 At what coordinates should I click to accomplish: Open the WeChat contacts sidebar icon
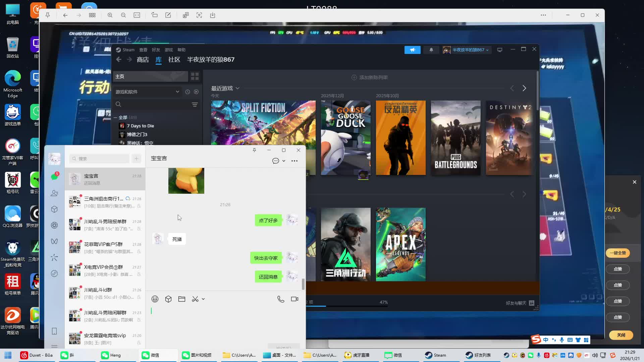(54, 193)
